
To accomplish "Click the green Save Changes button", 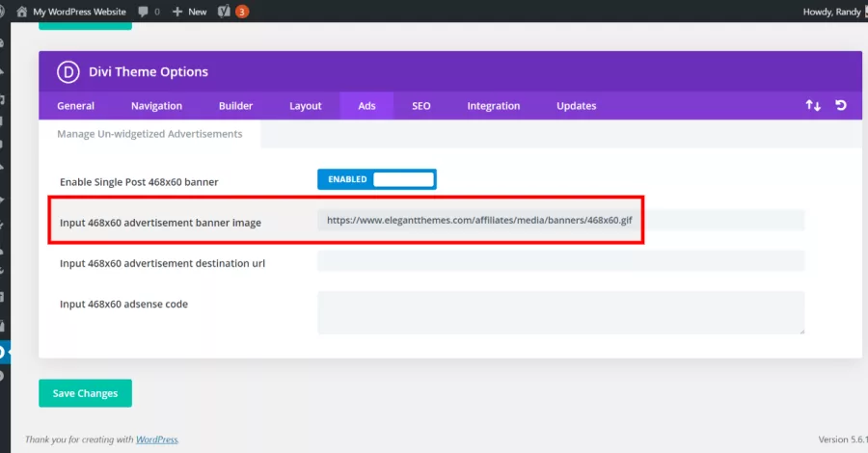I will (85, 393).
